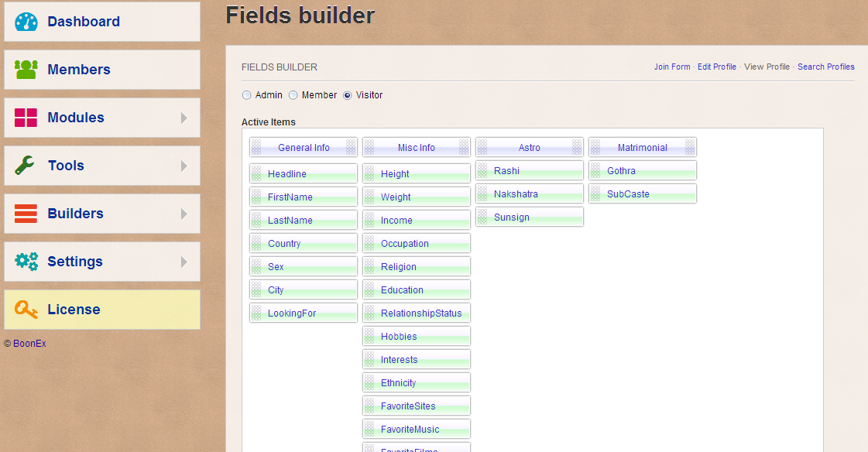Click the drag handle right of Matrimonial
The width and height of the screenshot is (868, 452).
[690, 147]
